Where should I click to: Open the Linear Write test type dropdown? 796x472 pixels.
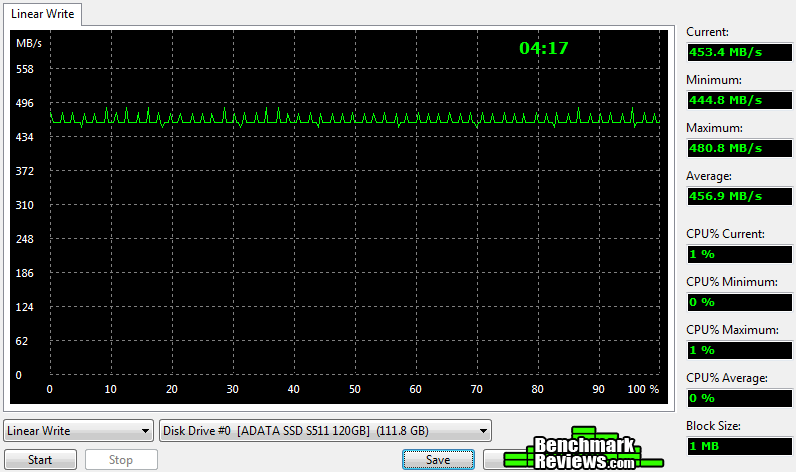pyautogui.click(x=79, y=431)
